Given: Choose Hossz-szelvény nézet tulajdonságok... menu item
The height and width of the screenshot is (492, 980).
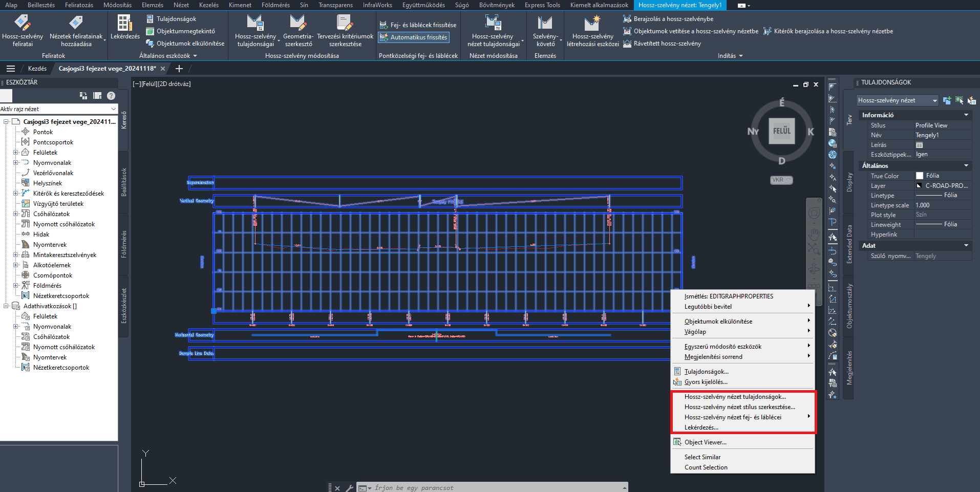Looking at the screenshot, I should 742,397.
